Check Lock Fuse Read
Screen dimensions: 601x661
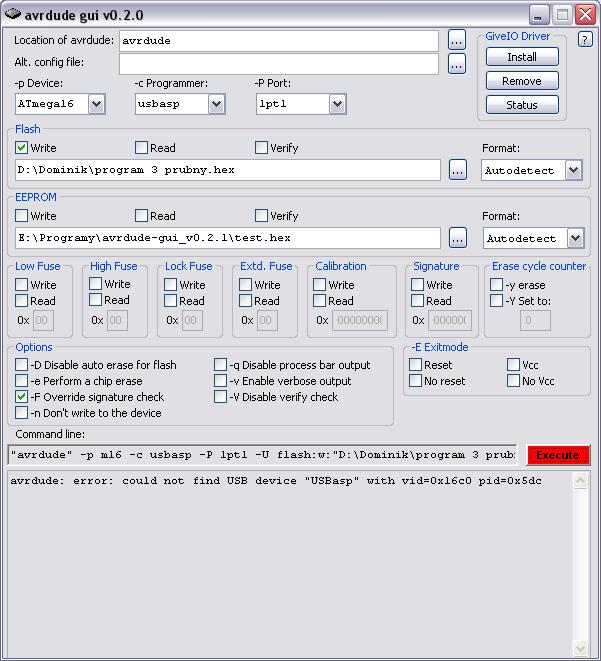171,301
